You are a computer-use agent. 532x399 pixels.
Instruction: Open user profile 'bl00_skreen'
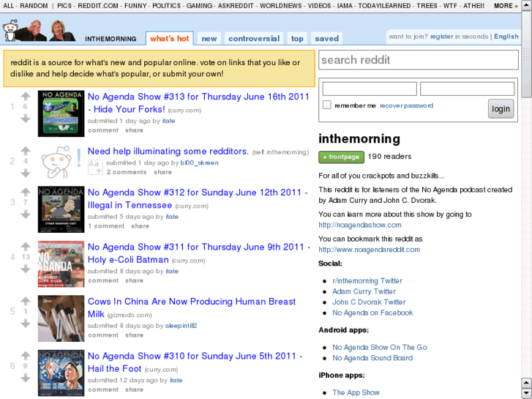click(x=199, y=163)
